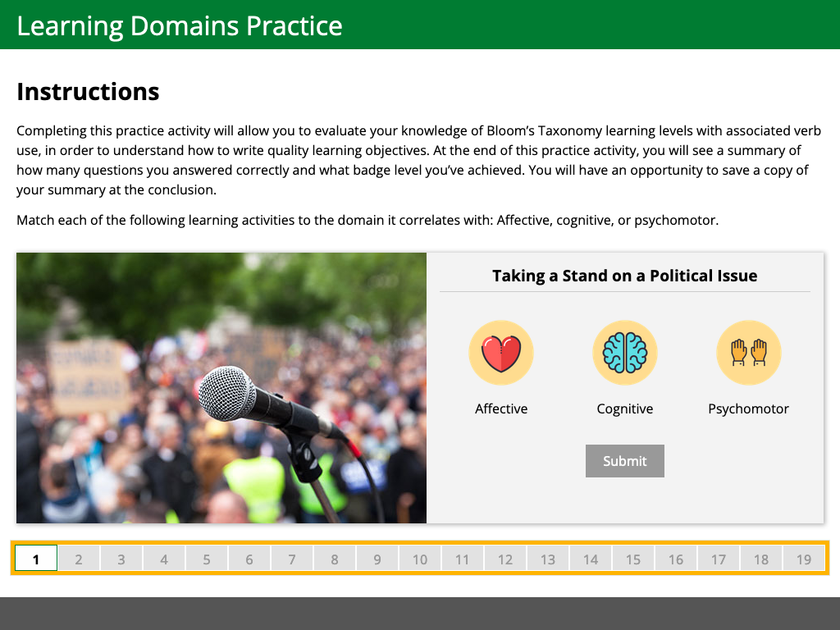Go to question 2 in navigator
The image size is (840, 630).
[x=79, y=559]
